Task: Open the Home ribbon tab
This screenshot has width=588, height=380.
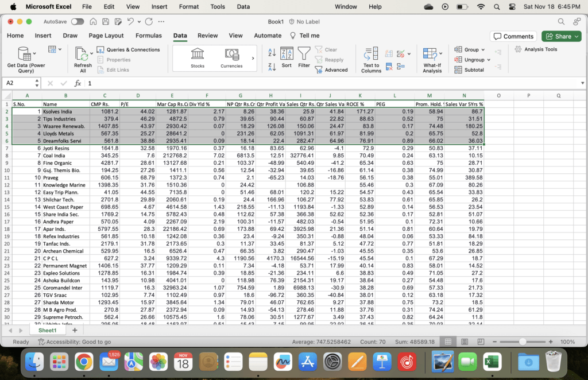Action: [16, 36]
